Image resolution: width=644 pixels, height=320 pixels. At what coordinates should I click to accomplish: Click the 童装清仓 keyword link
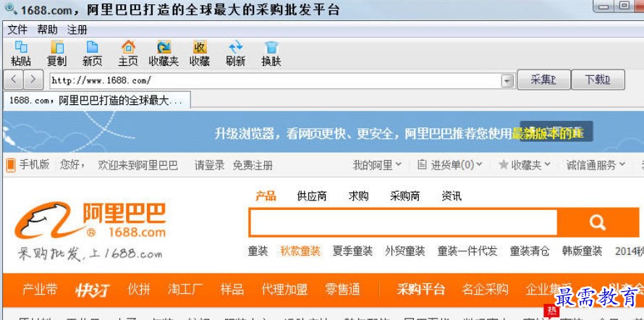click(530, 250)
